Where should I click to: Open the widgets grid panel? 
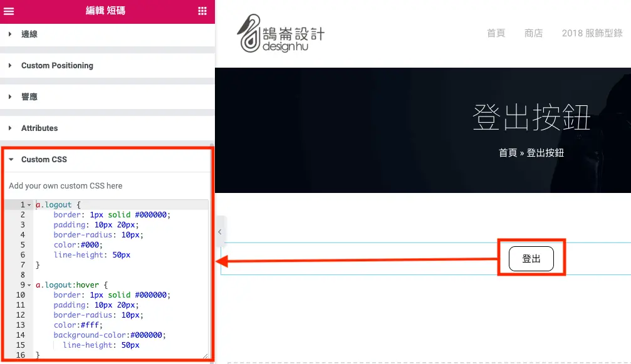pyautogui.click(x=202, y=11)
